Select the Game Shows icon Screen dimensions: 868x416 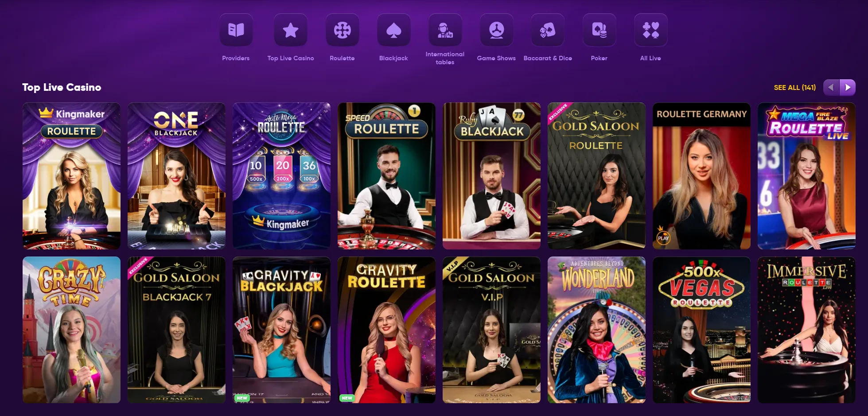click(496, 30)
